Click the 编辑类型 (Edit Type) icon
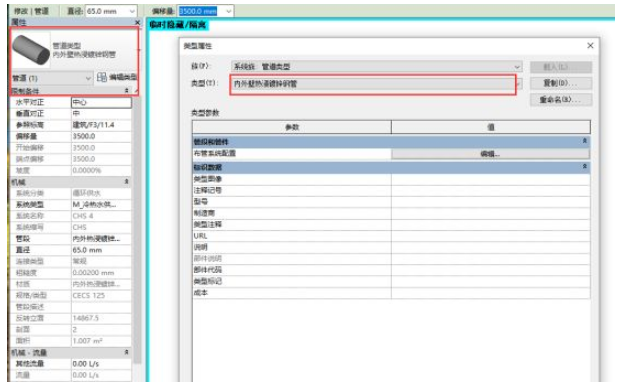The height and width of the screenshot is (387, 618). [x=102, y=77]
